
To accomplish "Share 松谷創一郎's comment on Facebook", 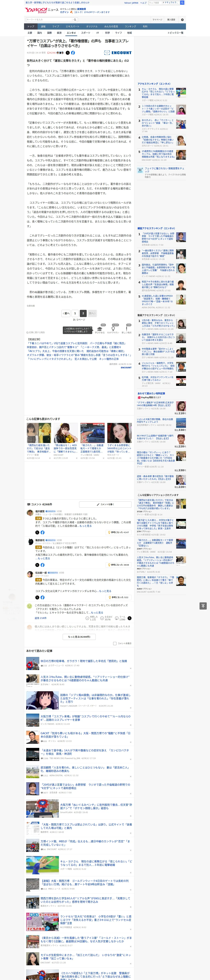I will 42,597.
